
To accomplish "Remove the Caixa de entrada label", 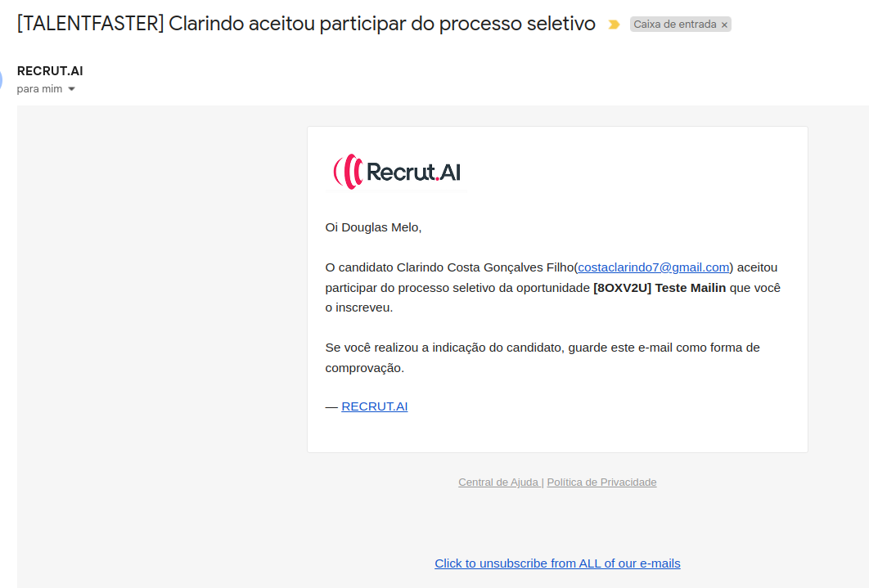I will [x=724, y=25].
